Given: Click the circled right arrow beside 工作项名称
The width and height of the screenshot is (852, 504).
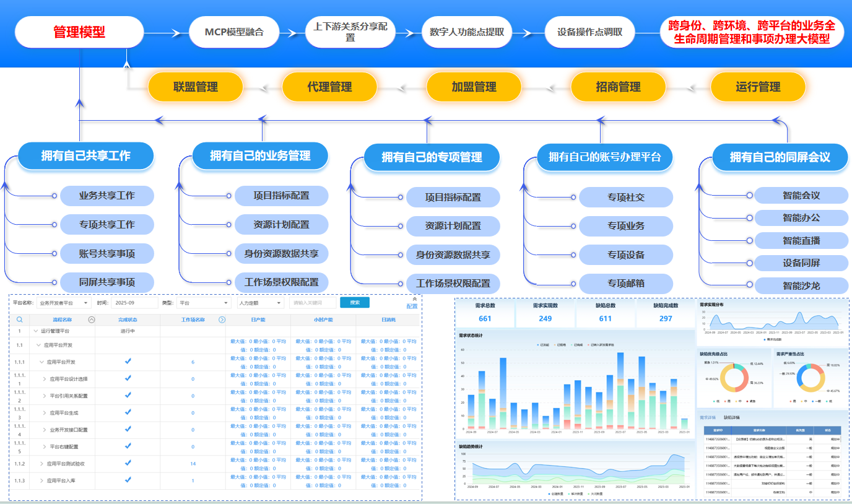Looking at the screenshot, I should (x=222, y=320).
